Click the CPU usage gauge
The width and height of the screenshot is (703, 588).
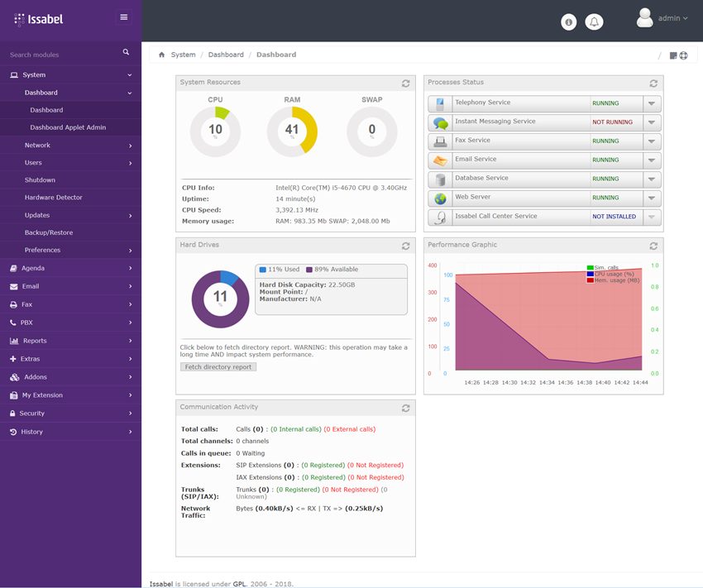pyautogui.click(x=215, y=131)
